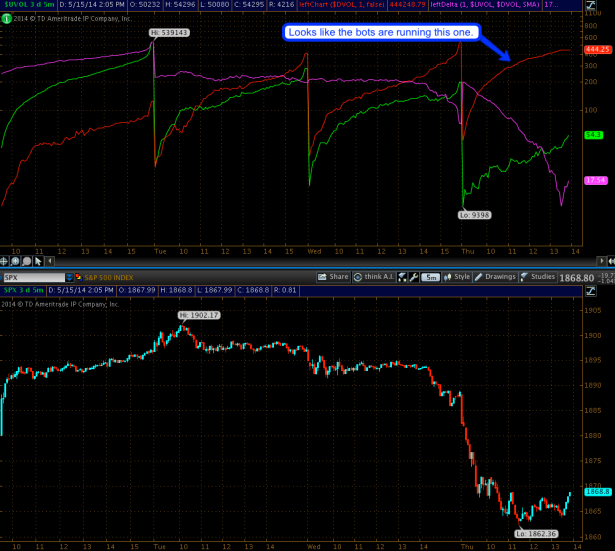Screen dimensions: 615x551
Task: Click the Thu label on upper chart axis
Action: pyautogui.click(x=468, y=251)
